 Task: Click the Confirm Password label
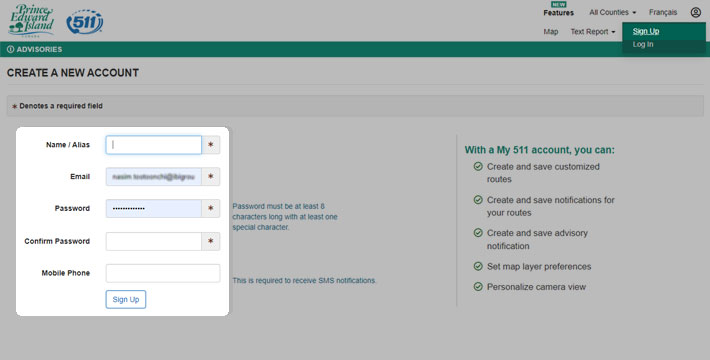tap(57, 241)
